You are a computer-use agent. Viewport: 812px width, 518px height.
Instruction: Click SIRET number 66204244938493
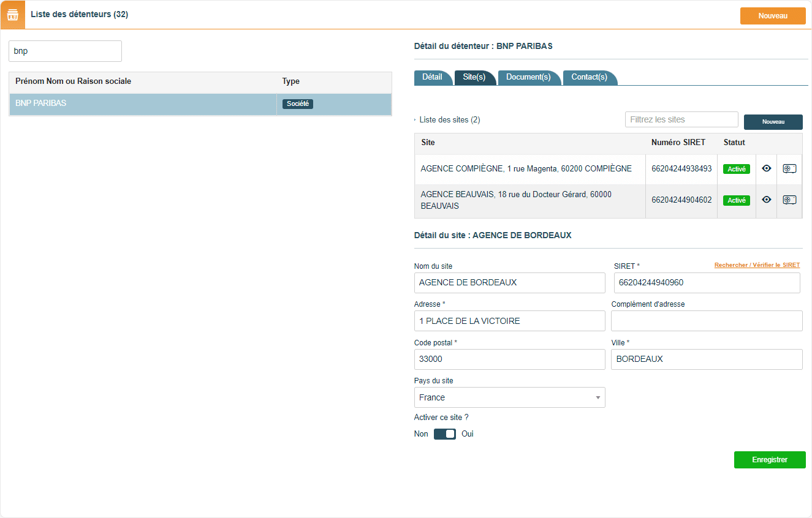click(x=681, y=169)
